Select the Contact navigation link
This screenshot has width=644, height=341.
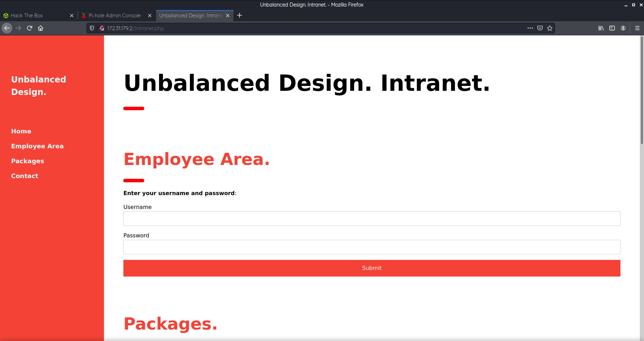point(25,176)
